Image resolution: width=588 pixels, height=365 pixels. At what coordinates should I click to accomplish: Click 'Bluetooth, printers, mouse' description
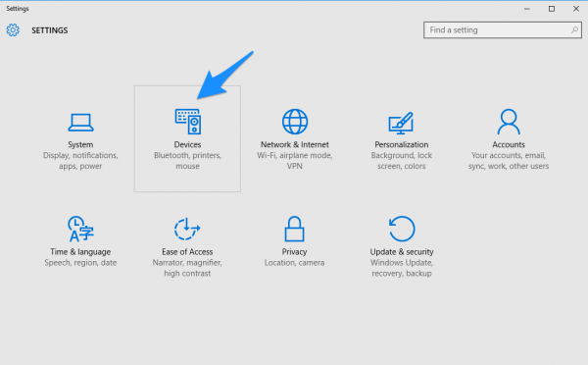point(187,161)
